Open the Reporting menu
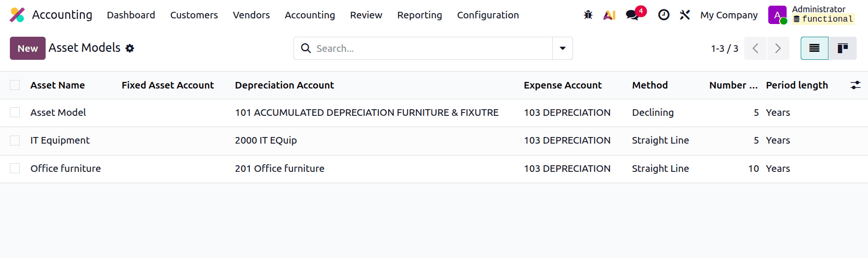 (x=420, y=15)
